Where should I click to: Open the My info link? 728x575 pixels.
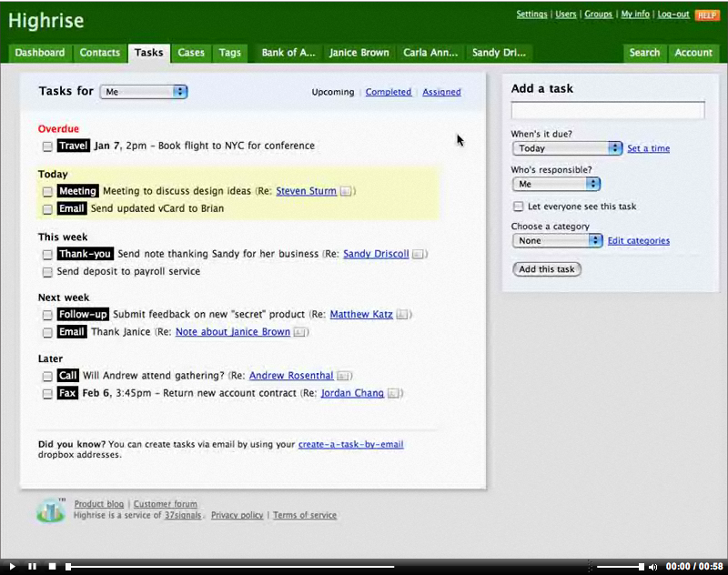pyautogui.click(x=635, y=14)
